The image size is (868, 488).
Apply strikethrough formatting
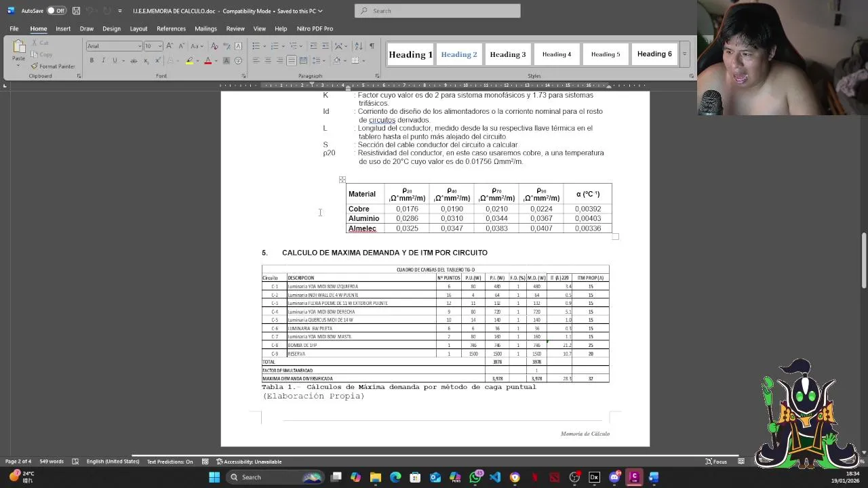pos(134,60)
